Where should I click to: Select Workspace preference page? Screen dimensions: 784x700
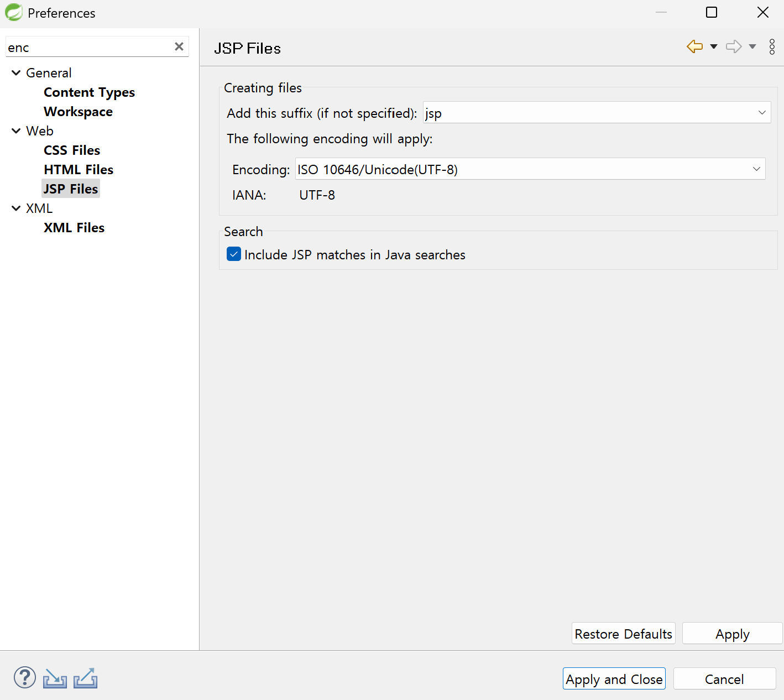[x=78, y=112]
